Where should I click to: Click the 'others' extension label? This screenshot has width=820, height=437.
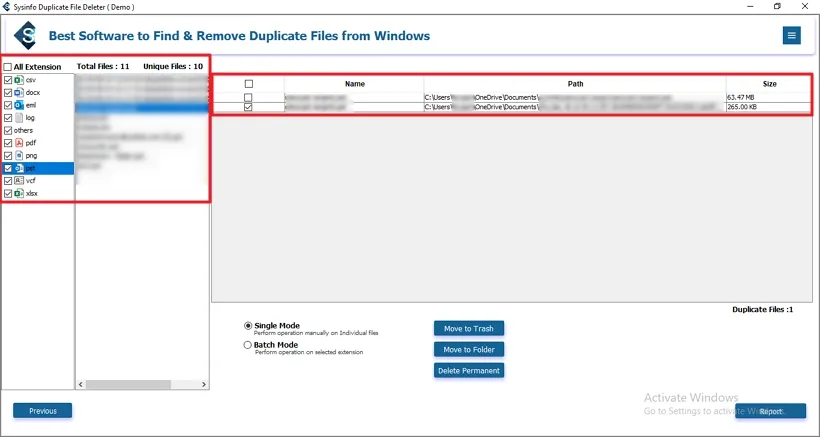pyautogui.click(x=23, y=130)
